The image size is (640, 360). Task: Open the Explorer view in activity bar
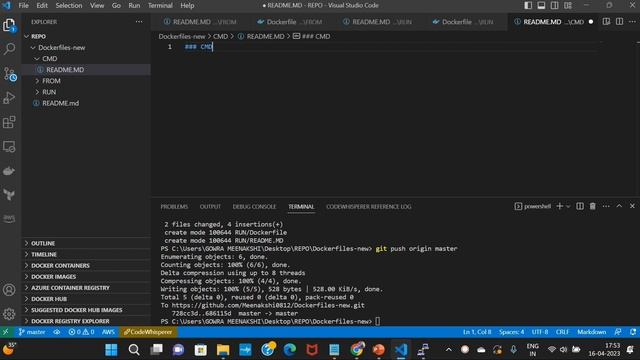click(9, 25)
